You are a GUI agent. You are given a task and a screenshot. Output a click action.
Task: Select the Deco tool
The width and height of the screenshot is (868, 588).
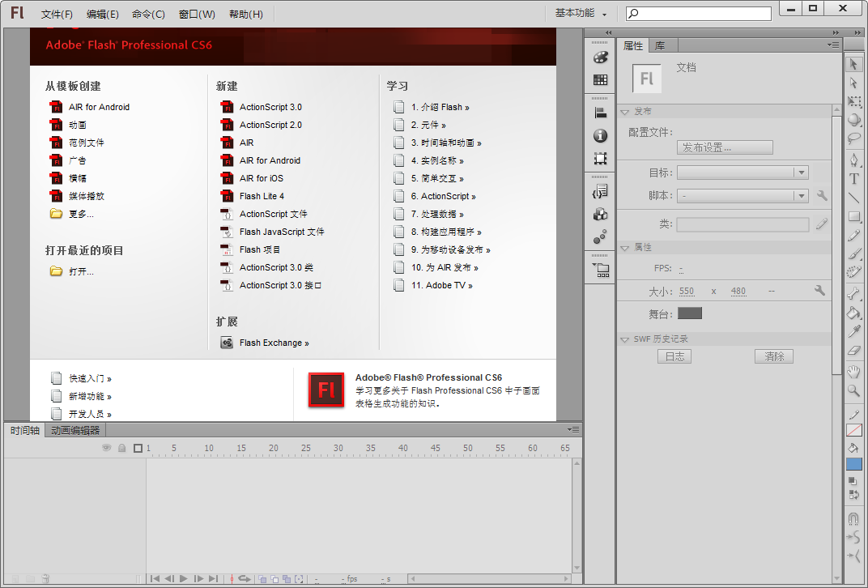coord(853,272)
